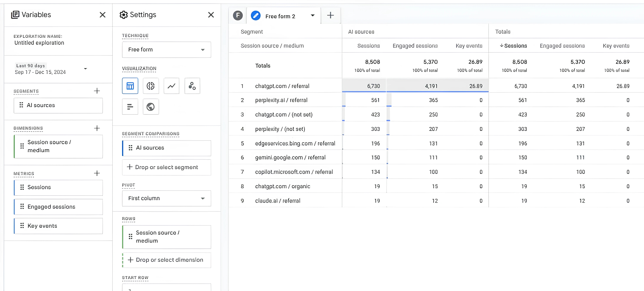644x291 pixels.
Task: Select the line chart visualization
Action: pyautogui.click(x=172, y=86)
